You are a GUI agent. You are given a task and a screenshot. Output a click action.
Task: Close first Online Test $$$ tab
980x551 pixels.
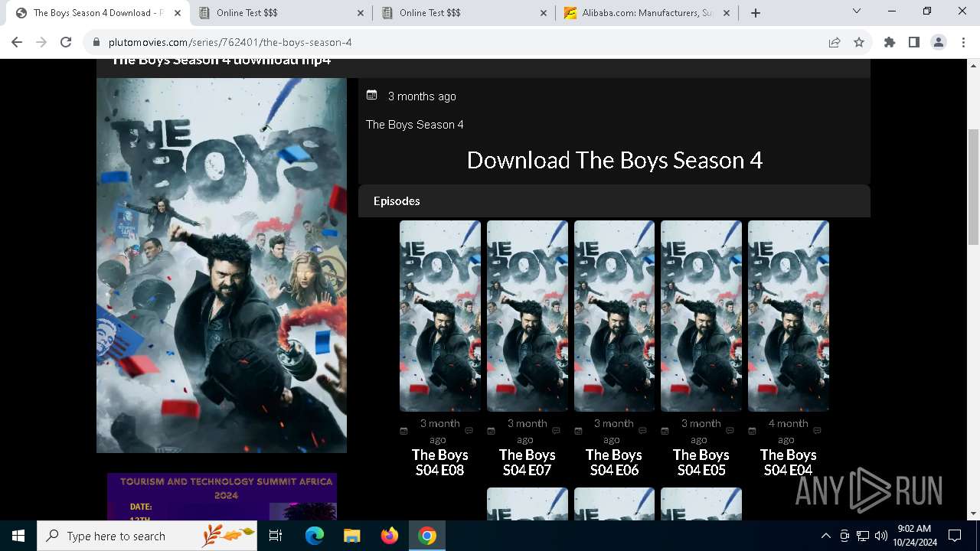pos(361,13)
